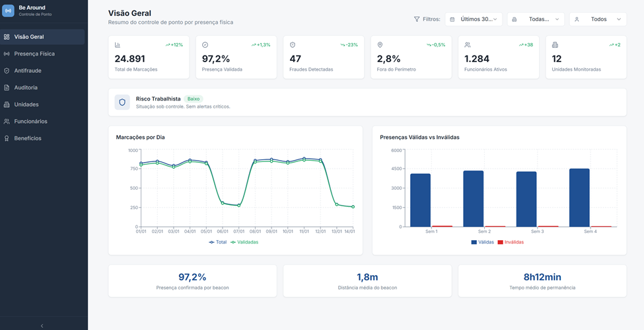Open the Todas units dropdown
This screenshot has height=330, width=644.
[x=536, y=19]
